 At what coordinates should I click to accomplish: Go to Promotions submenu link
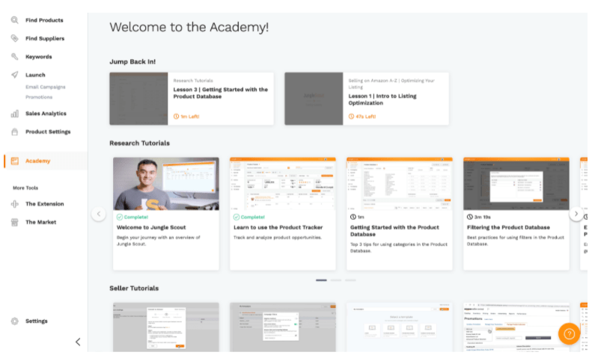39,97
